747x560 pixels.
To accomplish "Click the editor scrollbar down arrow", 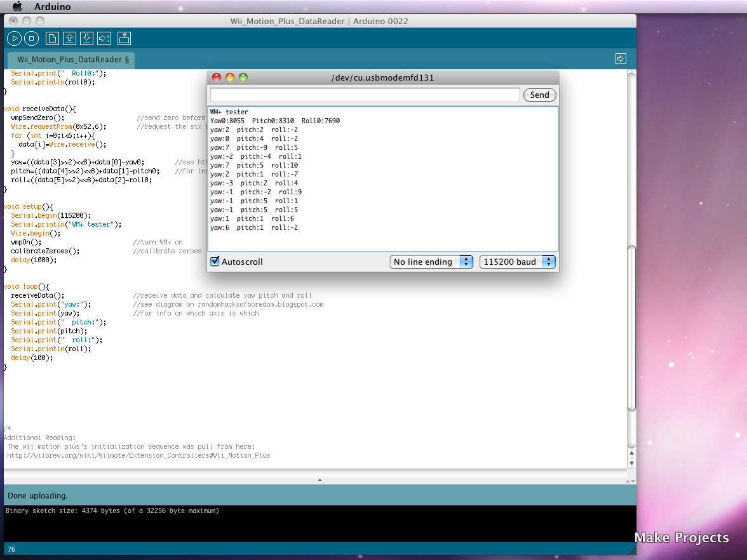I will [631, 463].
